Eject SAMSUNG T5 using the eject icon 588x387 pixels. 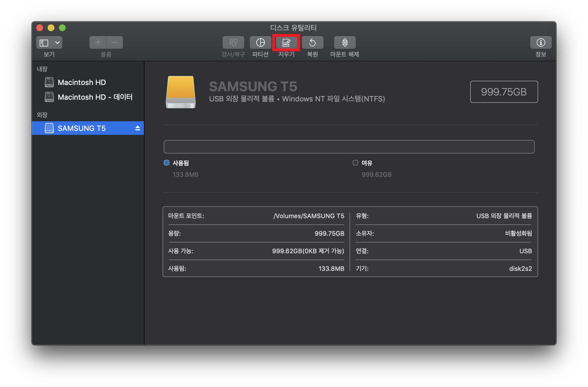pyautogui.click(x=138, y=128)
